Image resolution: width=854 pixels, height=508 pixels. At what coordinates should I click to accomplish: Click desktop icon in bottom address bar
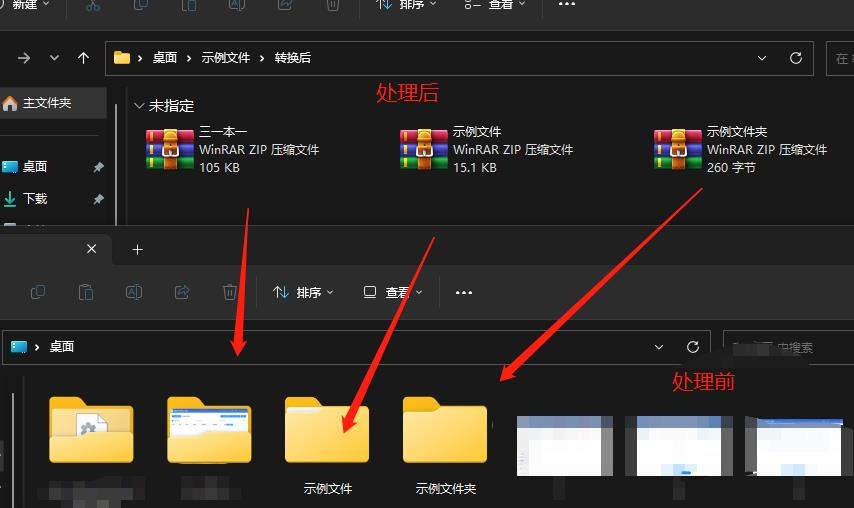19,347
